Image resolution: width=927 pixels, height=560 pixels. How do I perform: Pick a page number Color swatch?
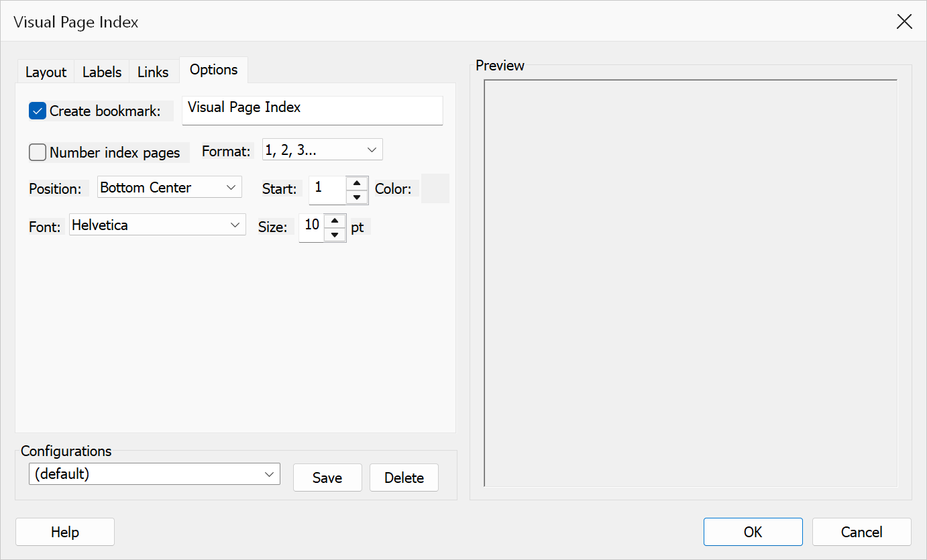tap(435, 188)
